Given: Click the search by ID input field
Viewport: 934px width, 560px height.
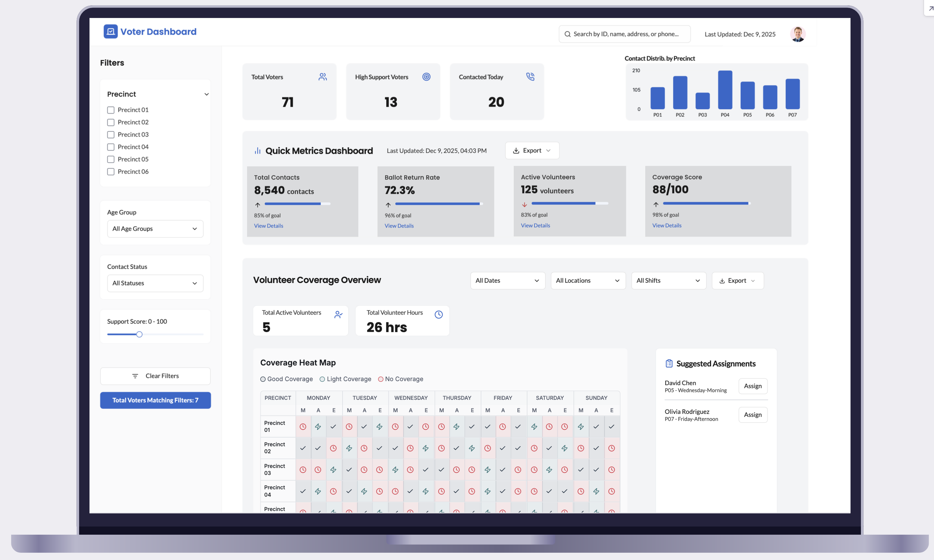Looking at the screenshot, I should point(624,34).
